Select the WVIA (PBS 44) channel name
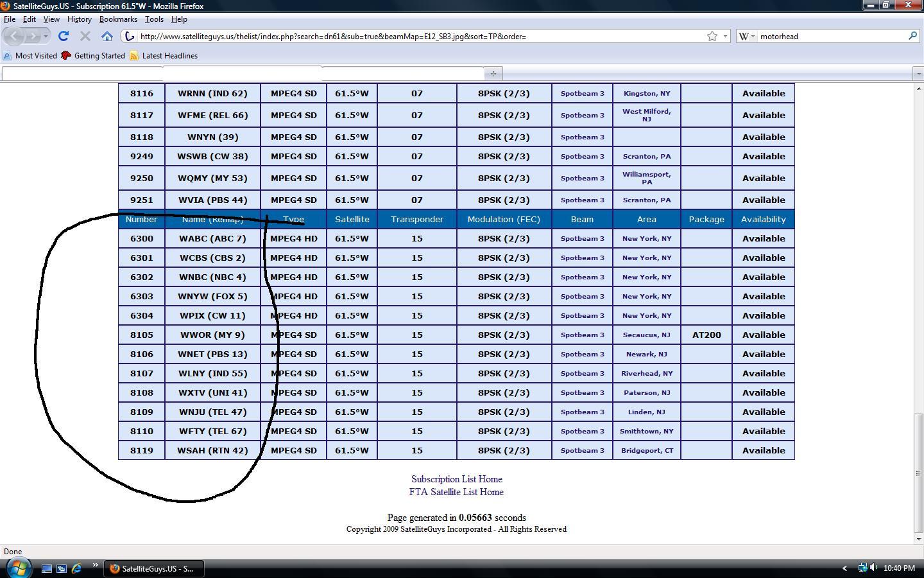Image resolution: width=924 pixels, height=578 pixels. pyautogui.click(x=212, y=200)
